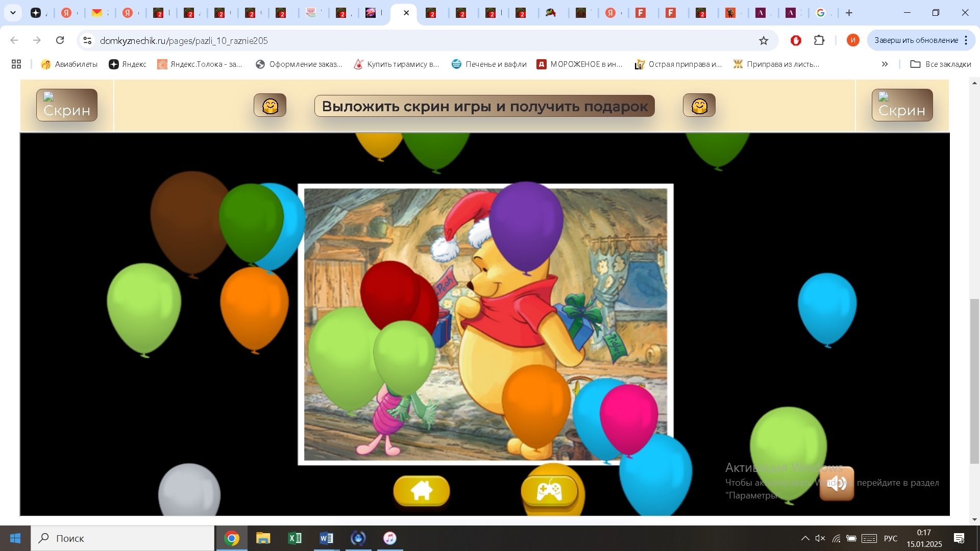The width and height of the screenshot is (980, 551).
Task: Open Оформление заказ... bookmark
Action: tap(299, 64)
